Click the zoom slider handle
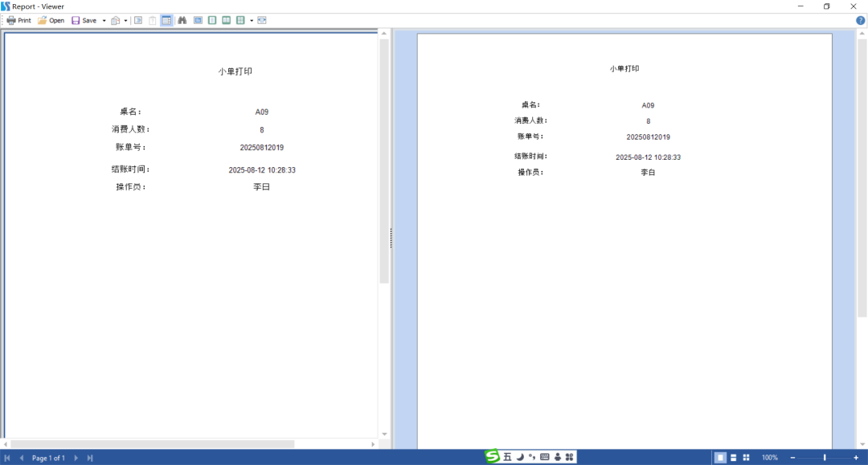 click(825, 458)
